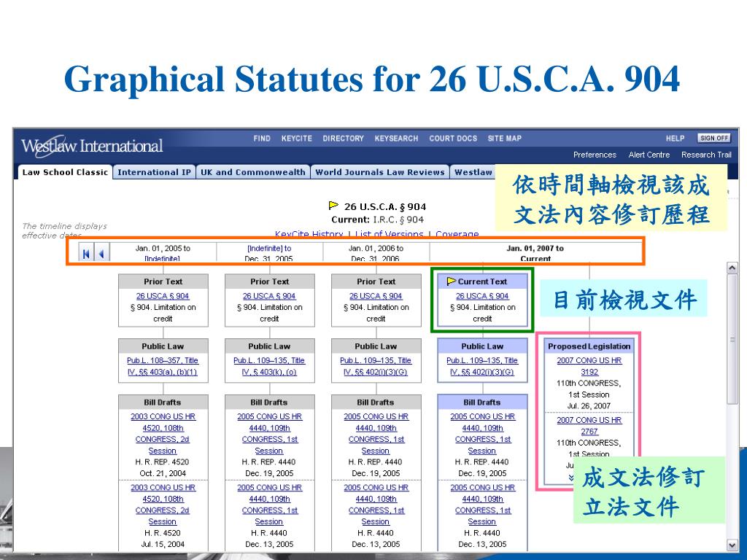Click the 'H. R. REP. 4520' text

(163, 462)
